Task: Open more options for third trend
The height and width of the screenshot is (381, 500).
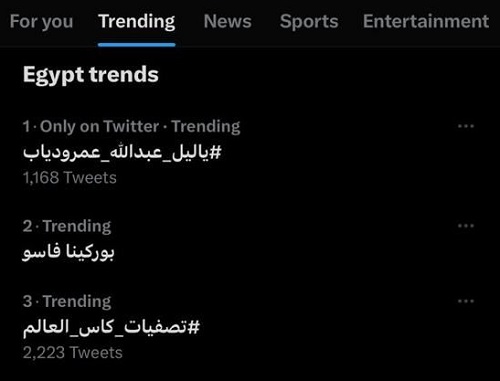Action: click(466, 301)
